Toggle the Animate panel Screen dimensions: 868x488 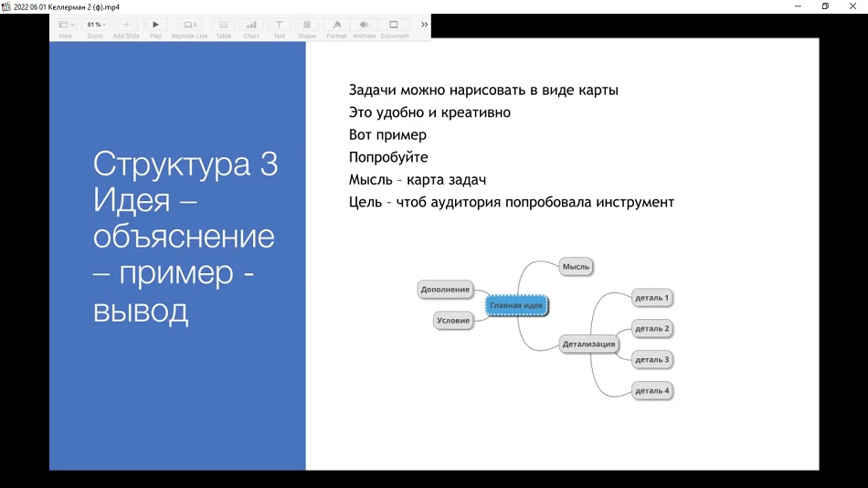coord(364,25)
